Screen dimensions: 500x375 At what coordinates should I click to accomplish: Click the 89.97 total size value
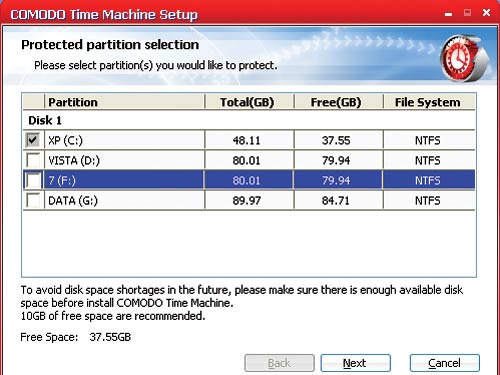[x=246, y=201]
